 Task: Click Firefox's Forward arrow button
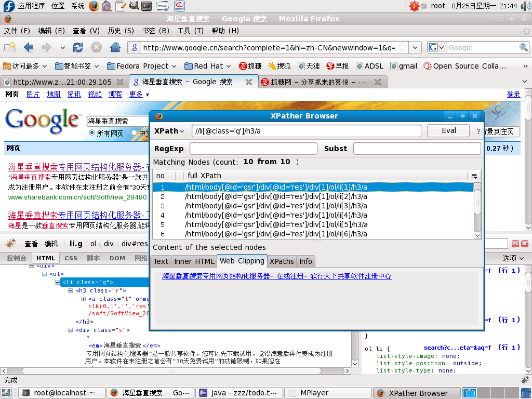click(46, 47)
